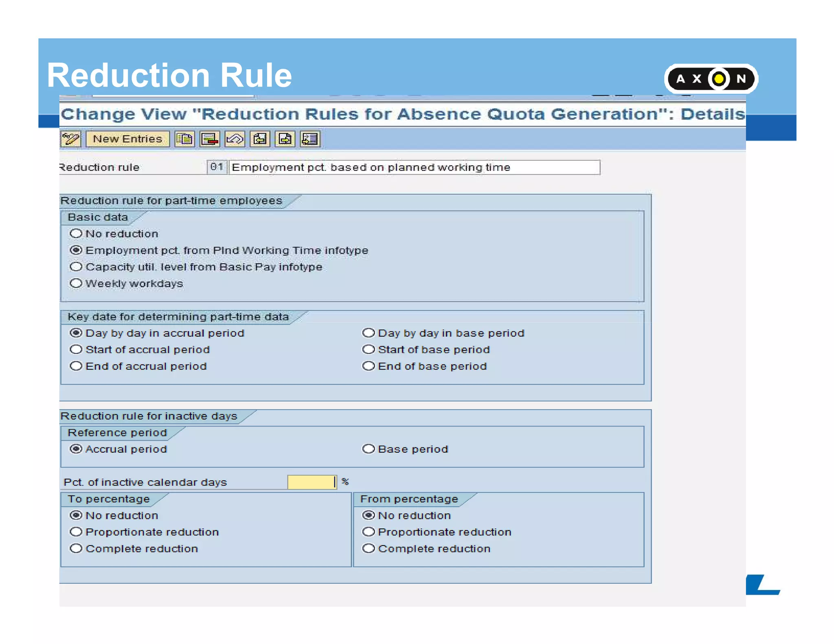Select Proportionate reduction under From percentage
Screen dimensions: 834x644
(368, 532)
